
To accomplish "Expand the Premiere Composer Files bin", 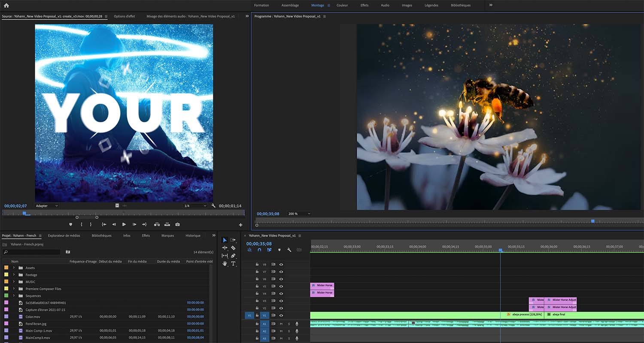I will [x=14, y=289].
